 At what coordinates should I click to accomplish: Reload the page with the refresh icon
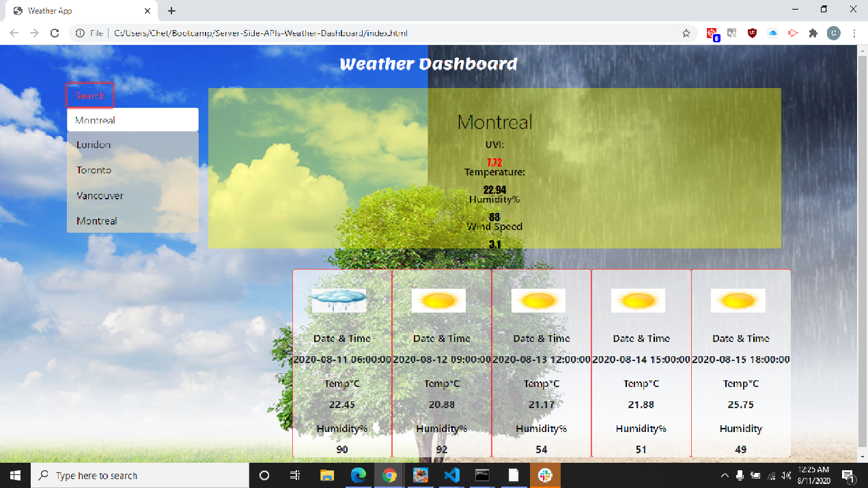click(53, 33)
